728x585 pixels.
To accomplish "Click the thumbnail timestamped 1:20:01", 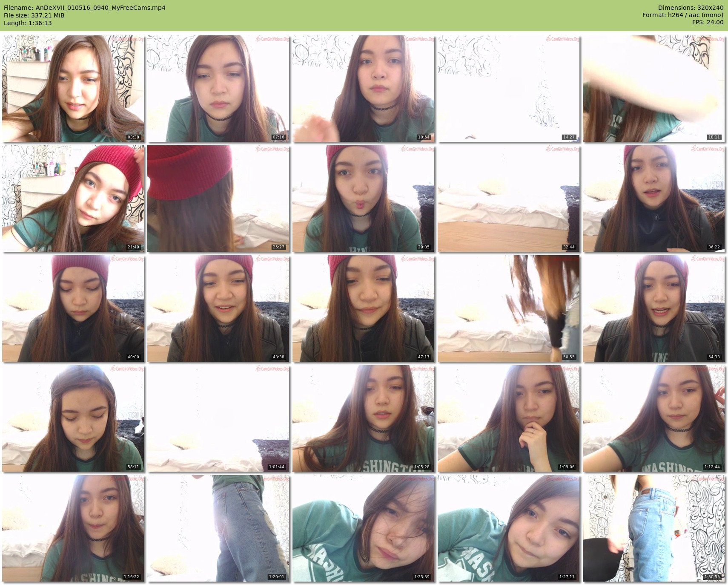I will coord(218,528).
